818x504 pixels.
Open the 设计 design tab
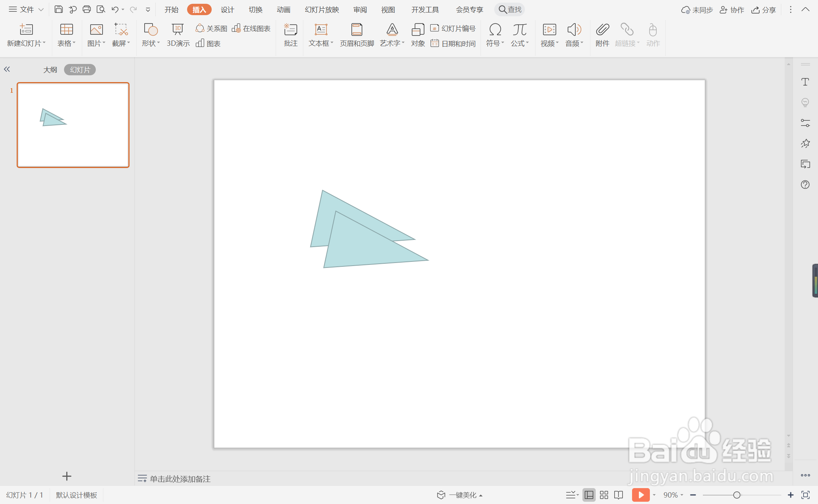[x=227, y=9]
